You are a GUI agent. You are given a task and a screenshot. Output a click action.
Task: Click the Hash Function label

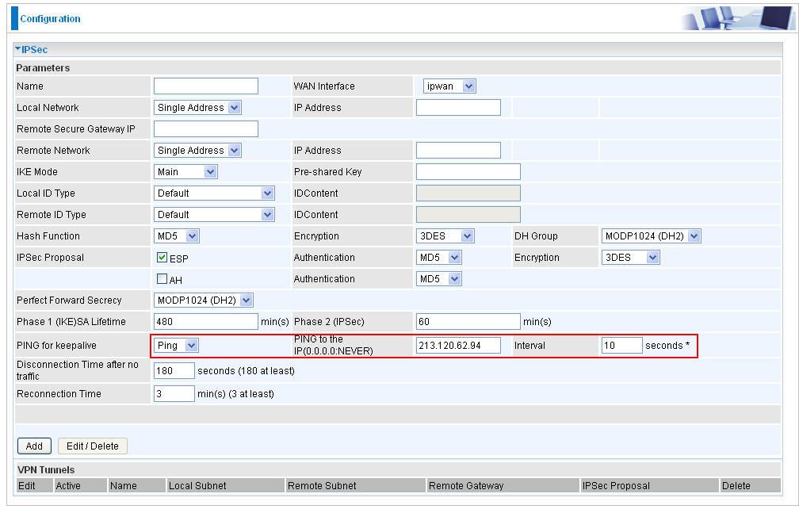tap(48, 236)
